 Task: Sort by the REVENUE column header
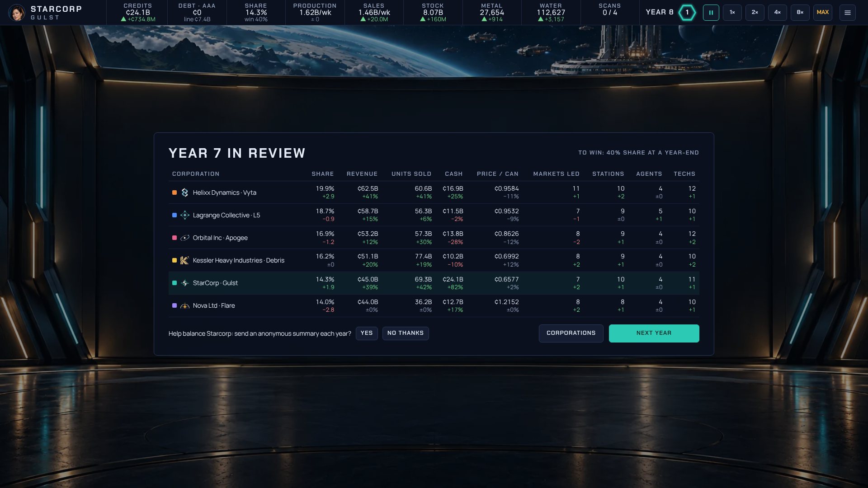pos(362,174)
